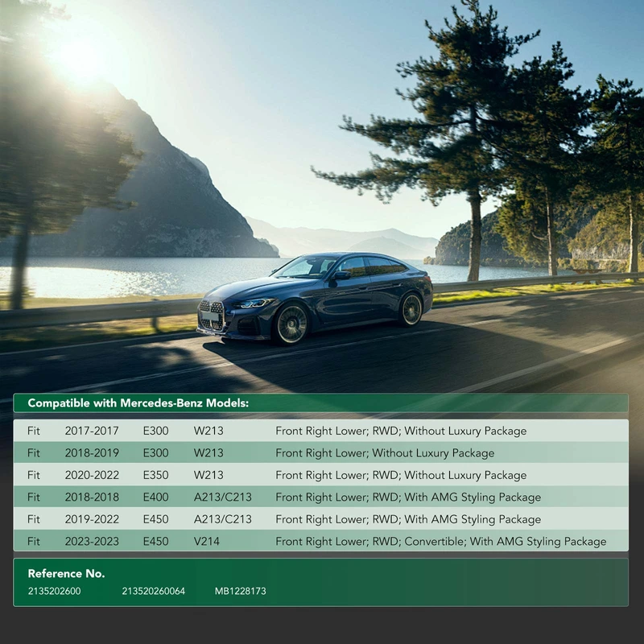Click the car's front kidney grille
Screen dimensions: 644x644
pos(210,314)
